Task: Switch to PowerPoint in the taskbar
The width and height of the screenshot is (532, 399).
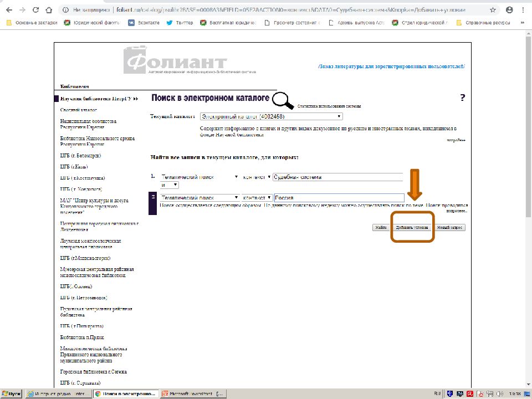Action: pyautogui.click(x=193, y=393)
